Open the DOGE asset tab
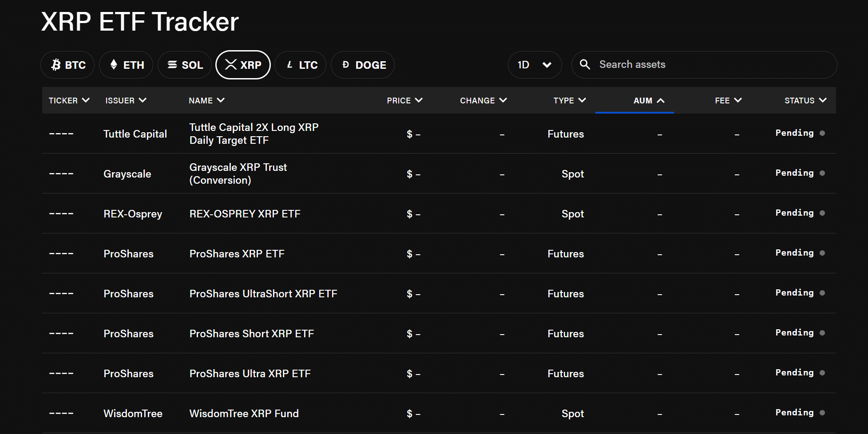Screen dimensions: 868x434 [x=363, y=65]
